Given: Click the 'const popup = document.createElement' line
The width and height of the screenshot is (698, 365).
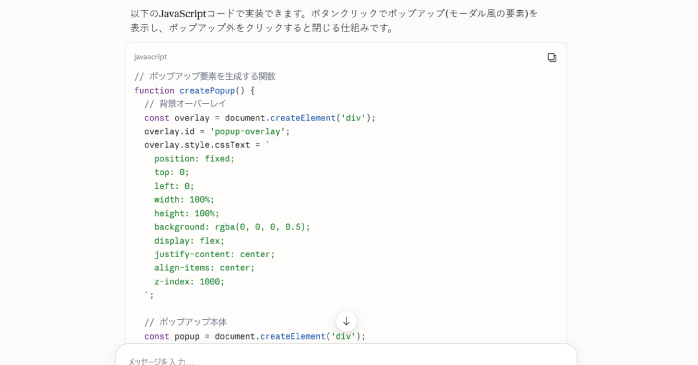Looking at the screenshot, I should (x=255, y=336).
